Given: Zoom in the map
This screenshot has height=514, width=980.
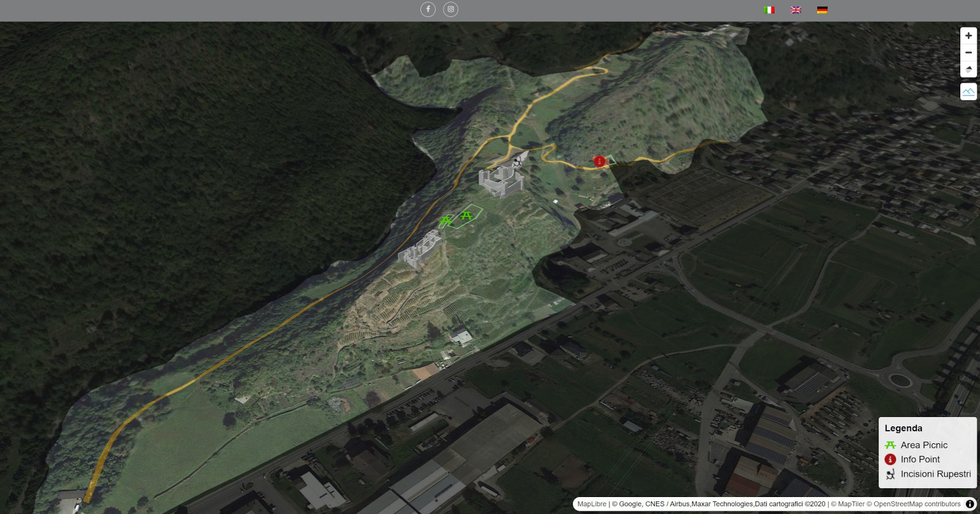Looking at the screenshot, I should 968,36.
